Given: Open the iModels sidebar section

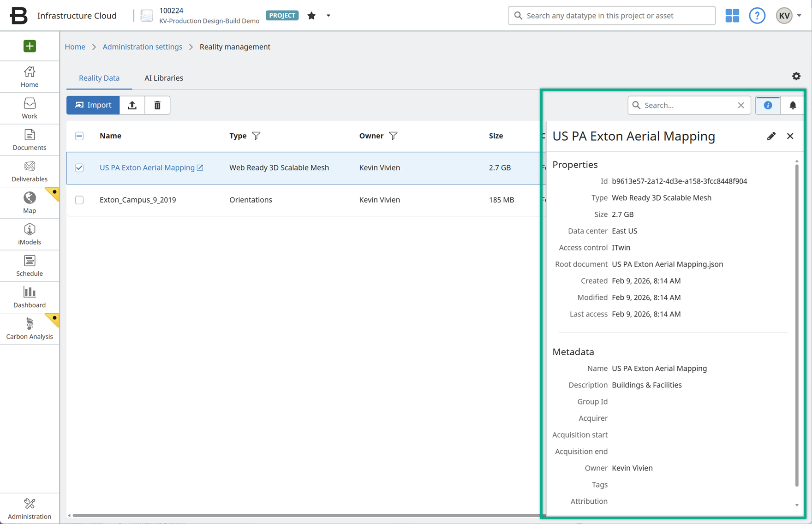Looking at the screenshot, I should tap(30, 234).
